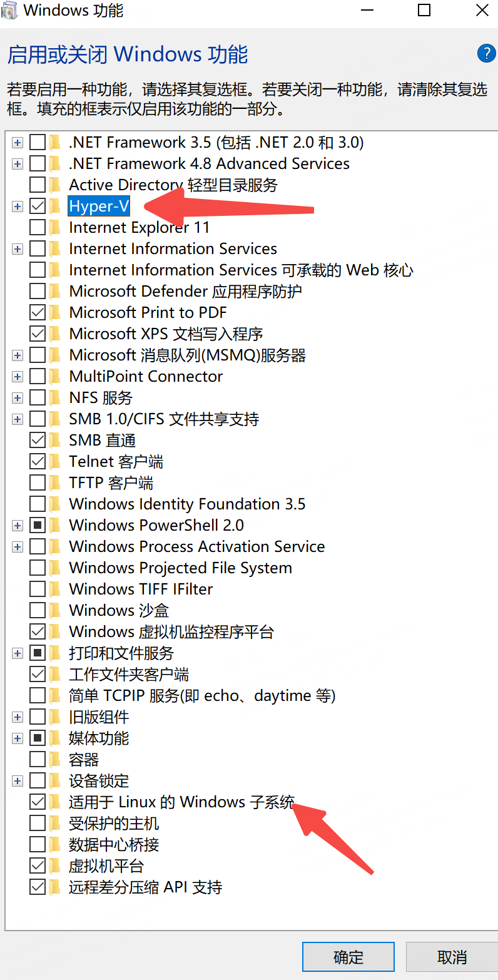Select the folder icon beside Telnet 客户端

(x=56, y=461)
